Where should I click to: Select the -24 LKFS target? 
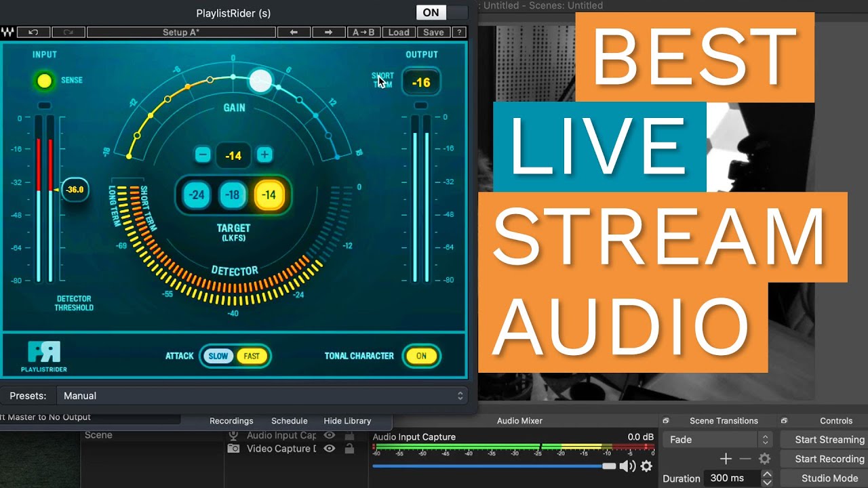197,195
